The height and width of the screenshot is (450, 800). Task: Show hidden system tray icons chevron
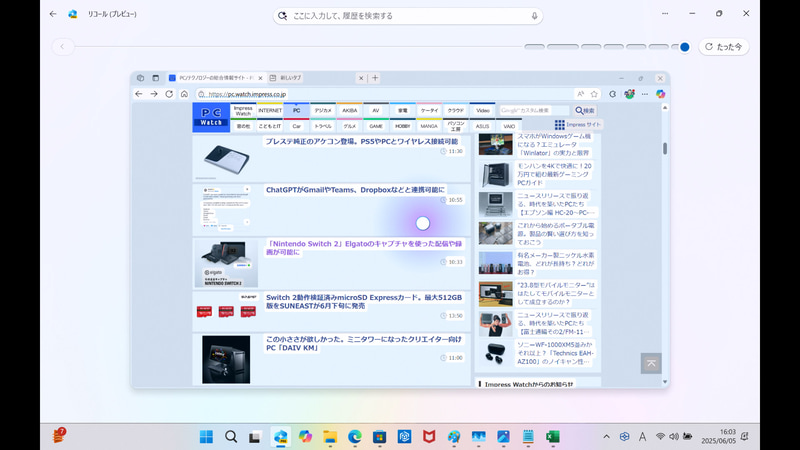606,437
